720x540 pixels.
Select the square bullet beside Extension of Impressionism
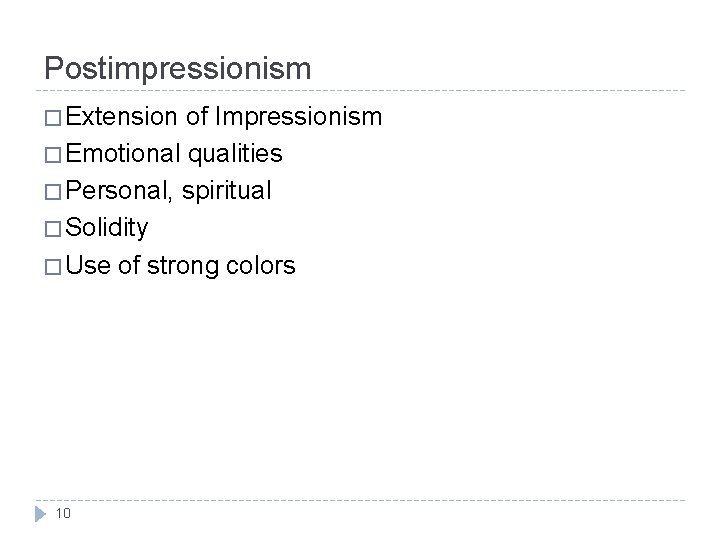53,118
